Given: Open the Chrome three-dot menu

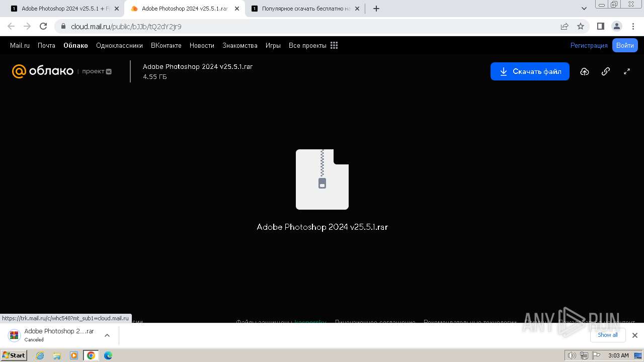Looking at the screenshot, I should coord(633,26).
